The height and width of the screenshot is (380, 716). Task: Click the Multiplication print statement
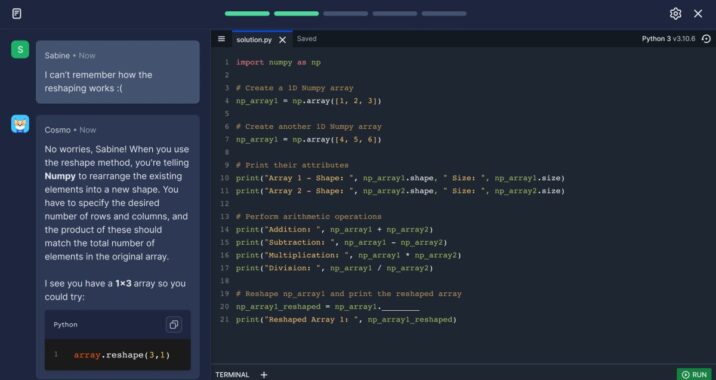(x=348, y=255)
